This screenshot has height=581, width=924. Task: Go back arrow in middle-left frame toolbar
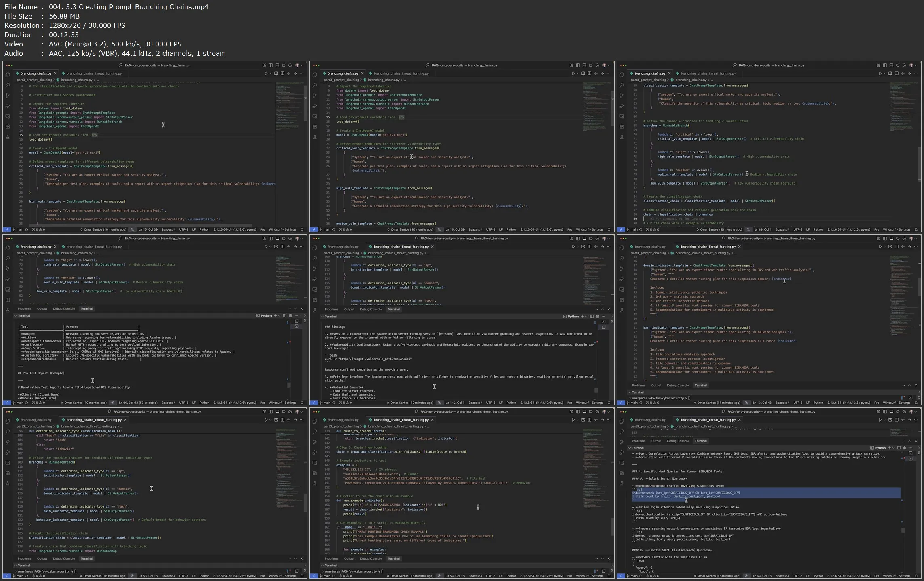click(x=289, y=247)
